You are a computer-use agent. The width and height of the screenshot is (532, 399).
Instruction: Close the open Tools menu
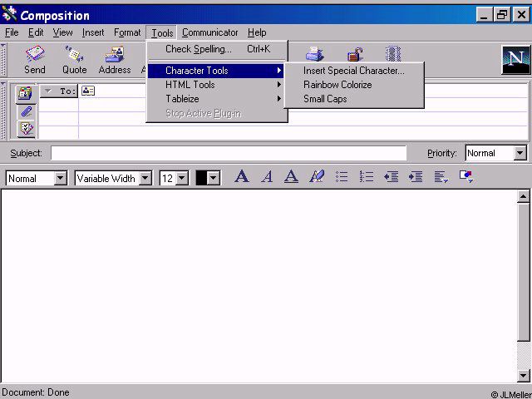pos(162,33)
